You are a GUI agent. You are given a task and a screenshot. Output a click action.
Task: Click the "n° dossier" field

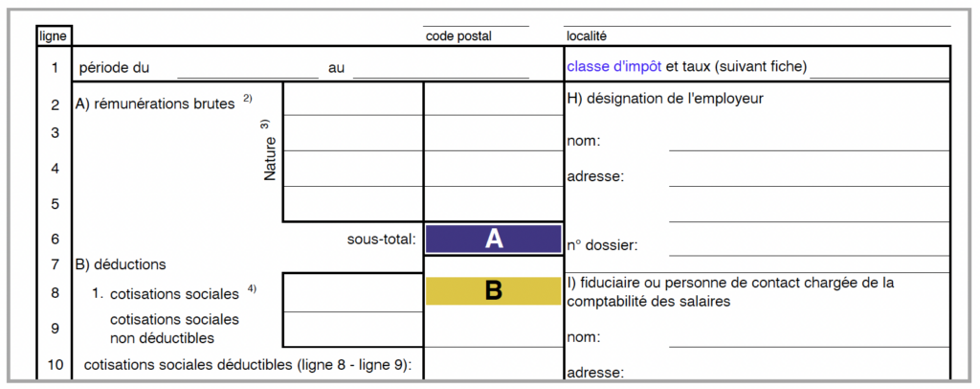click(809, 245)
